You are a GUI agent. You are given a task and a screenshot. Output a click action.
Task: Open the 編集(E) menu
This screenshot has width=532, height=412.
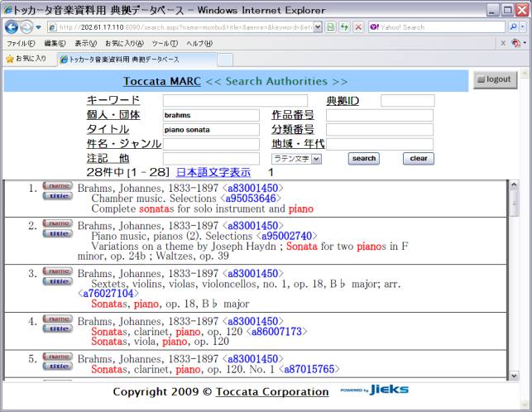(55, 44)
